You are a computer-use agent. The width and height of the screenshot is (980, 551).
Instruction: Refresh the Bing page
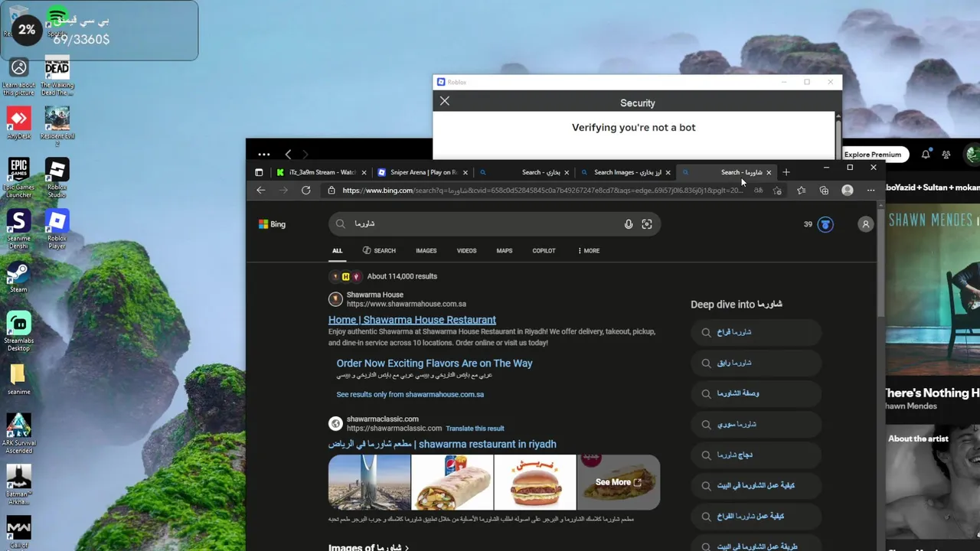306,191
